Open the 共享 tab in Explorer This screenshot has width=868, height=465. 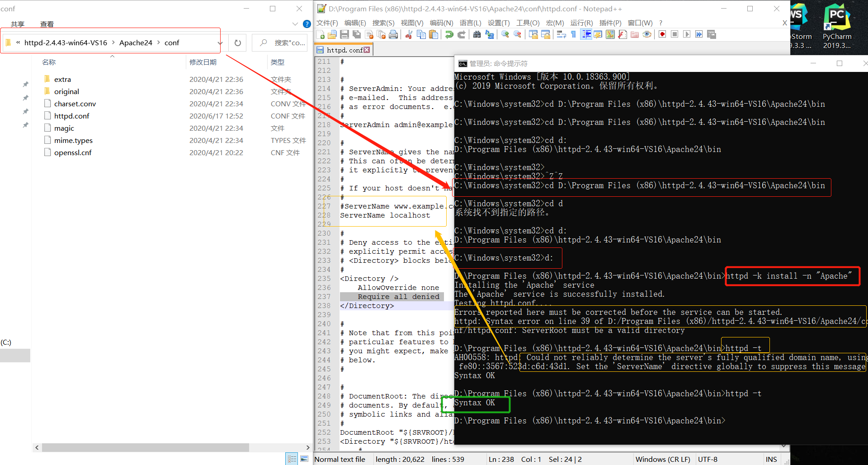(x=18, y=24)
